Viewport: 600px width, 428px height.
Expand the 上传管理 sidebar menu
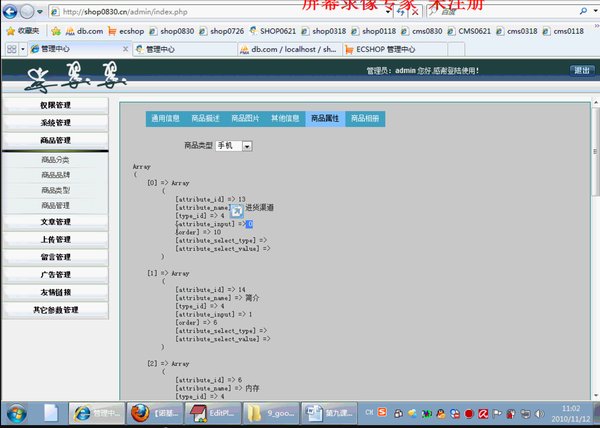click(55, 239)
